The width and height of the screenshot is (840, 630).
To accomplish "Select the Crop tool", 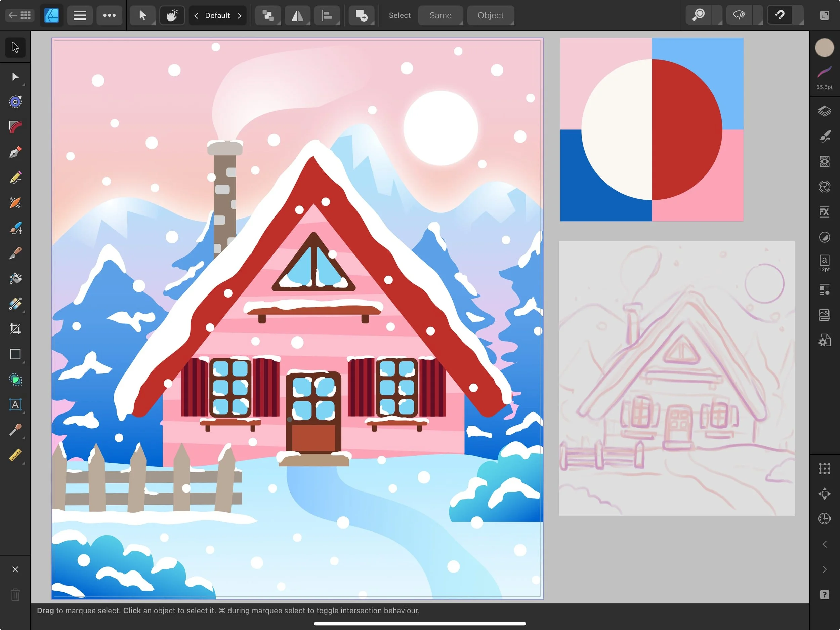I will pos(15,329).
